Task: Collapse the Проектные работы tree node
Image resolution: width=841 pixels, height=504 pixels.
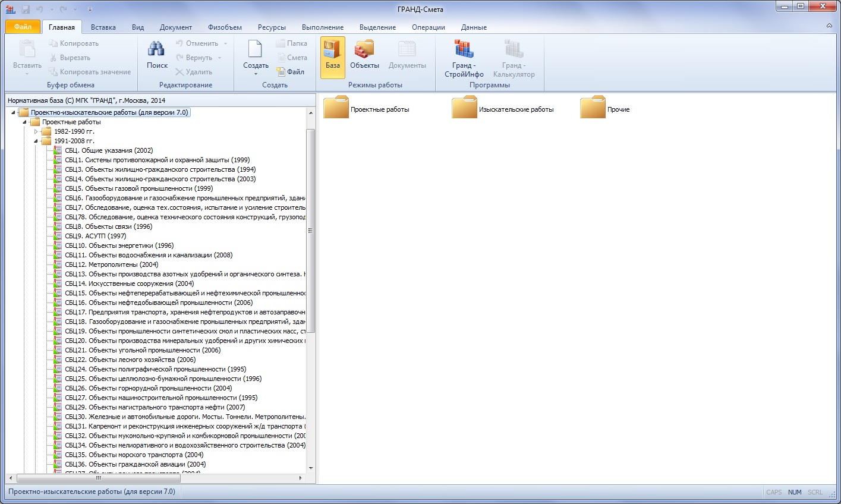Action: point(25,122)
